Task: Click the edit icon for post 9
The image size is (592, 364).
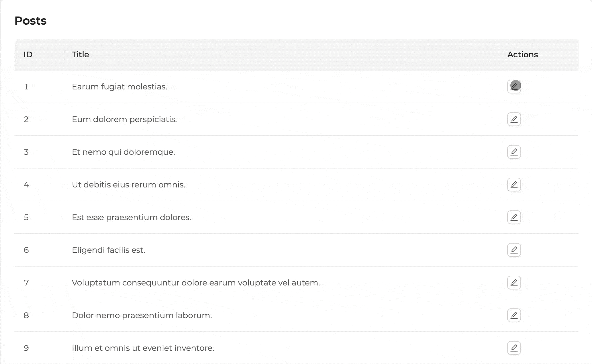Action: pos(514,348)
